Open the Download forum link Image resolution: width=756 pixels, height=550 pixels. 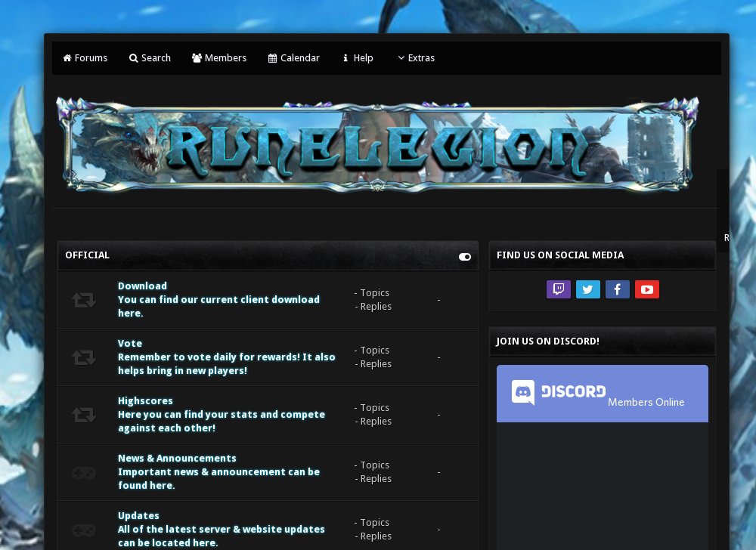coord(142,286)
